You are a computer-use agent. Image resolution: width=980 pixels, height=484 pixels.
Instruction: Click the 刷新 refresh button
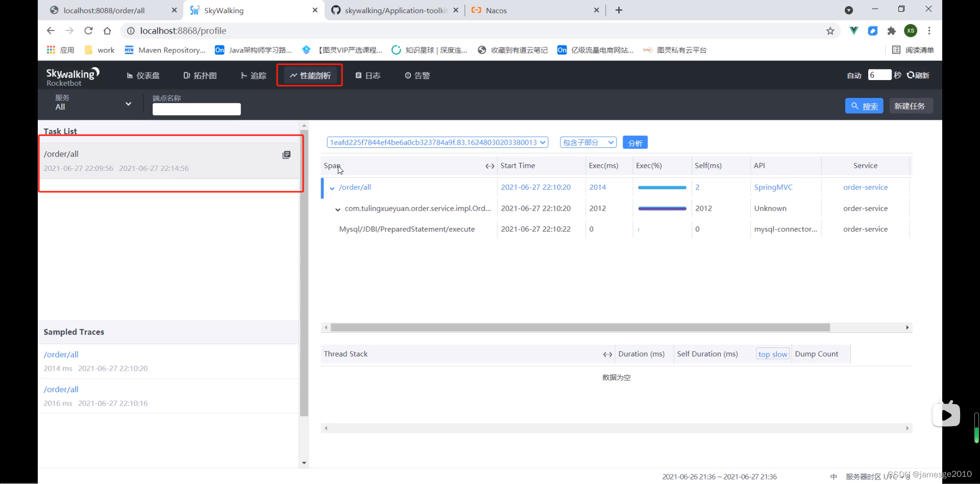[918, 75]
